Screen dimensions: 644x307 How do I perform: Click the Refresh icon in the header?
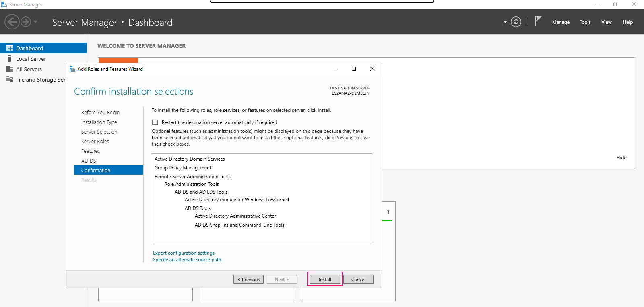coord(516,22)
